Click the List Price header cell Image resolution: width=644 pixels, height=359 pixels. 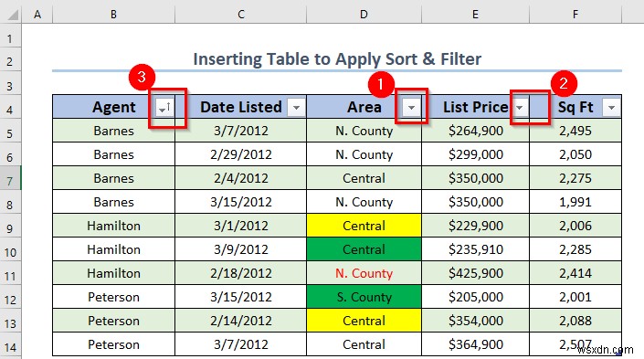click(x=475, y=107)
